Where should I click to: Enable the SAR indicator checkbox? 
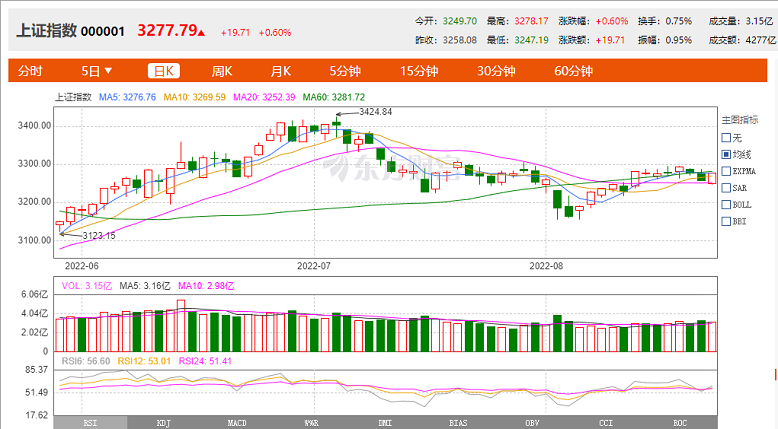[x=726, y=188]
